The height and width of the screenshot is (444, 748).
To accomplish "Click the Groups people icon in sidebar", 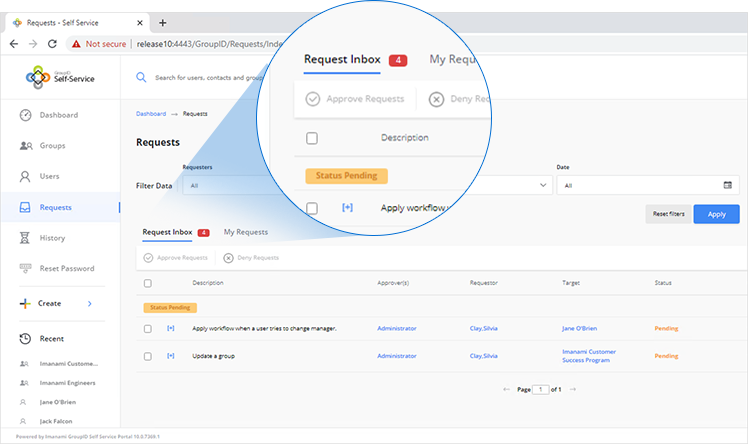I will (26, 145).
